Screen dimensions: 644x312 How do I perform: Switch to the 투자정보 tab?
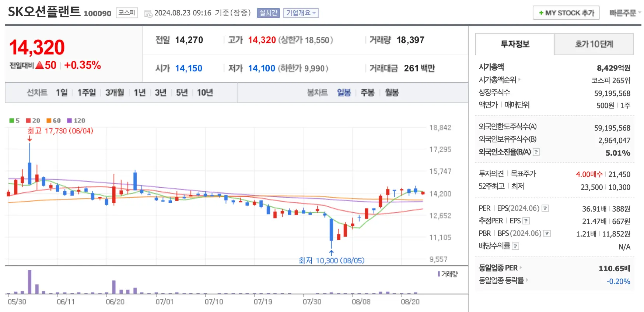coord(515,44)
